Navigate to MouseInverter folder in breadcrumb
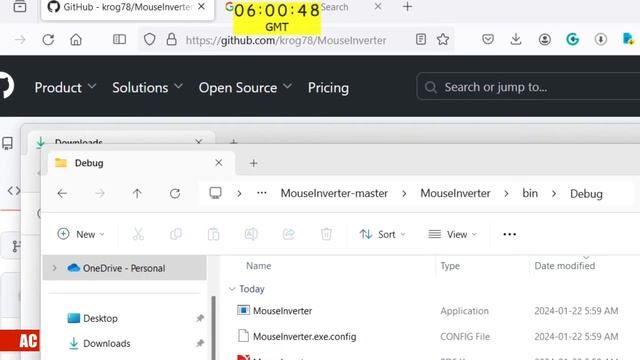The height and width of the screenshot is (360, 640). pos(456,193)
